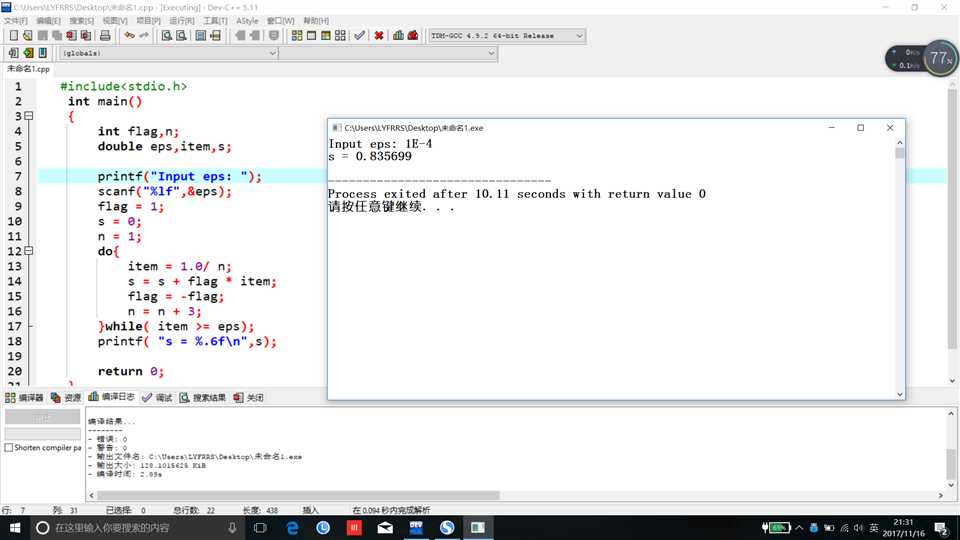Click the Toggle Comment toolbar icon
The height and width of the screenshot is (540, 960).
[274, 36]
